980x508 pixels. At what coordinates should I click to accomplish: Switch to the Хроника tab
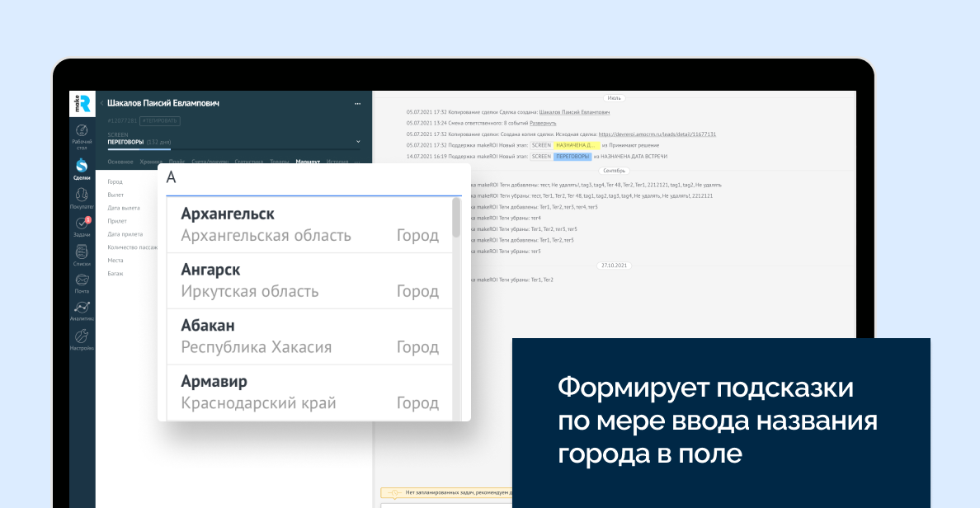click(151, 161)
